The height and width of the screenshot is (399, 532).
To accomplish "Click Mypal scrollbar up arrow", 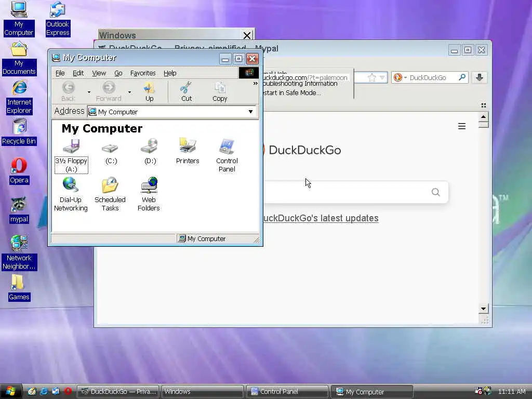I will 484,117.
